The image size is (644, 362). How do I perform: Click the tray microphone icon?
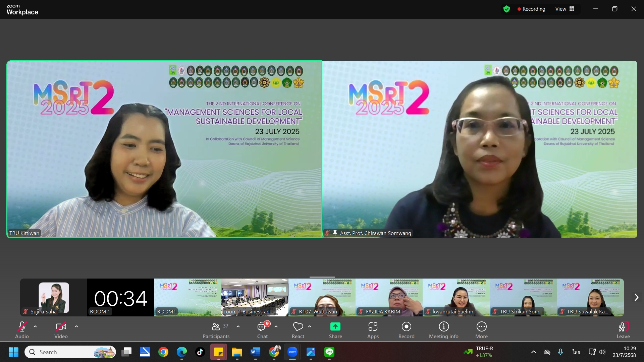[x=560, y=352]
